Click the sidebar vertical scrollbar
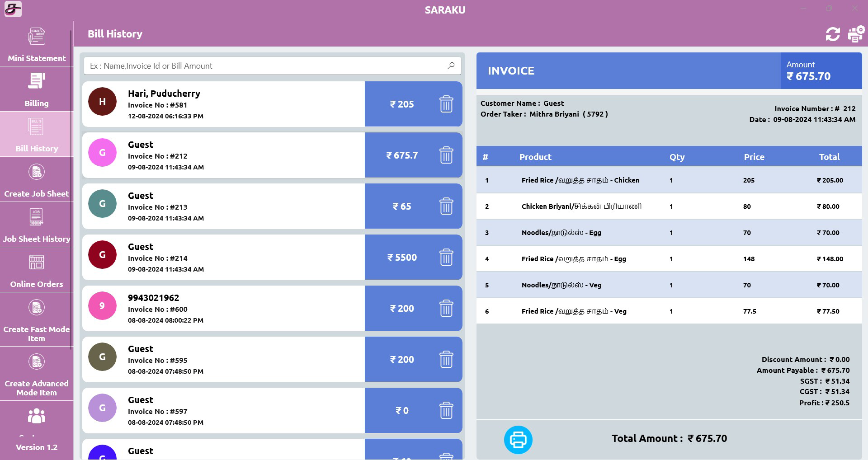Viewport: 868px width, 460px height. tap(71, 190)
